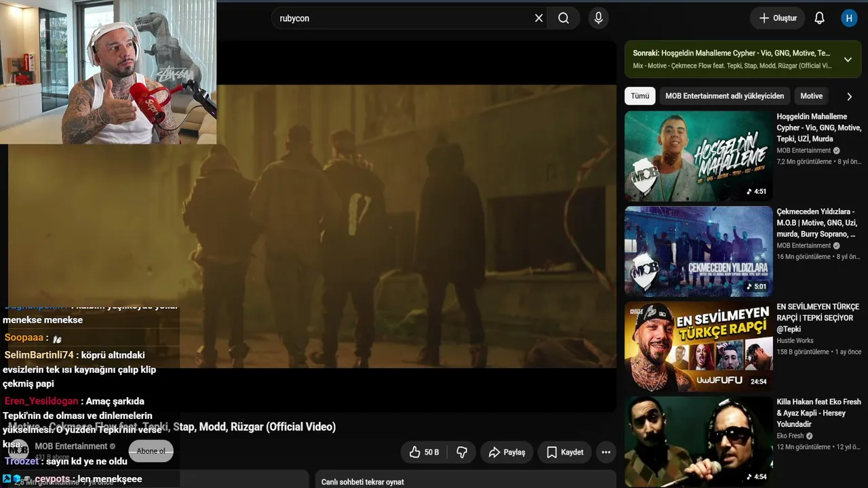Open the Hoşgeldin Mahalleme Cypher thumbnail
868x488 pixels.
(698, 156)
